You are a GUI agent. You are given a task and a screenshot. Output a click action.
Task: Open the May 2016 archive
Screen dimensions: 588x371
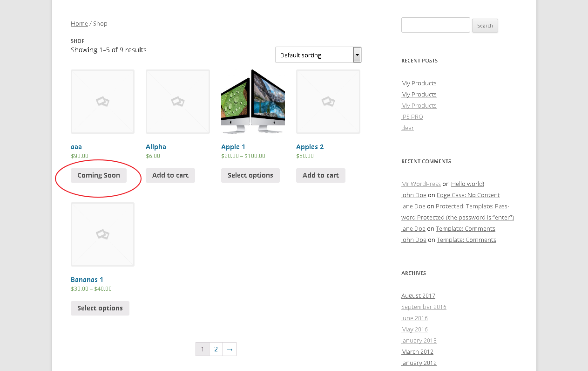[414, 329]
